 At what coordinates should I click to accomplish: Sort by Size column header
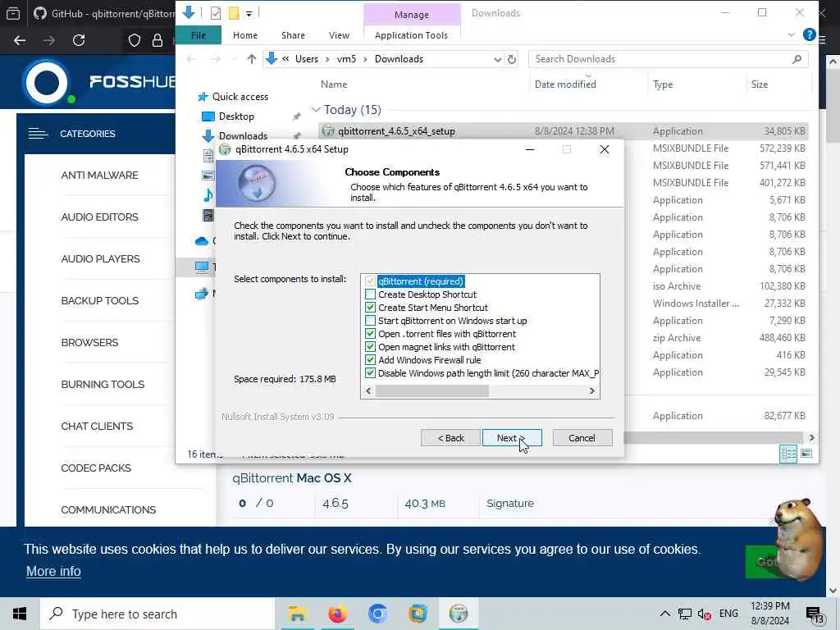pyautogui.click(x=759, y=84)
